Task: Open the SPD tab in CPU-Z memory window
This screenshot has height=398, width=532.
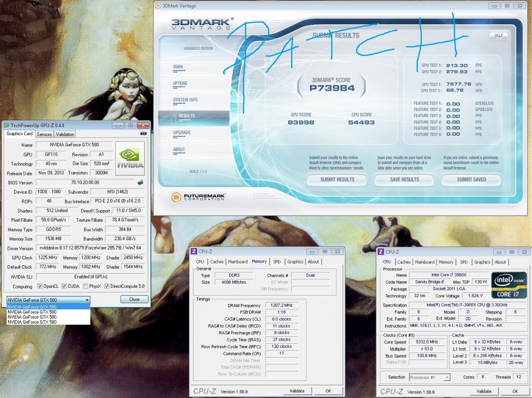Action: (277, 261)
